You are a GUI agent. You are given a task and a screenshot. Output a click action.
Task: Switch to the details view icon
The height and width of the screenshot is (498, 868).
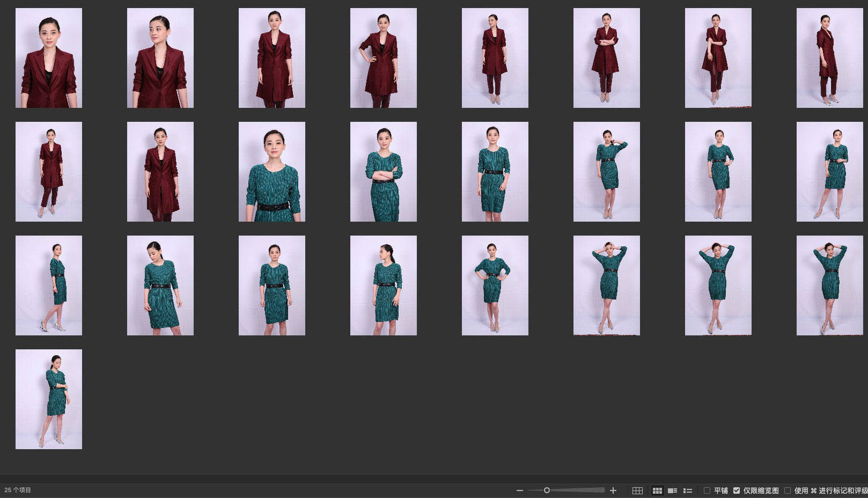click(672, 490)
